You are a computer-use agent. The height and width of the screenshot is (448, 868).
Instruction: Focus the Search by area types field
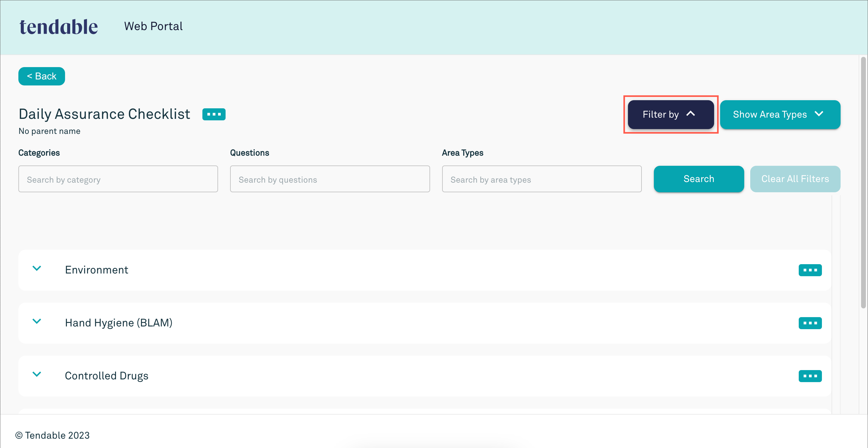[542, 179]
